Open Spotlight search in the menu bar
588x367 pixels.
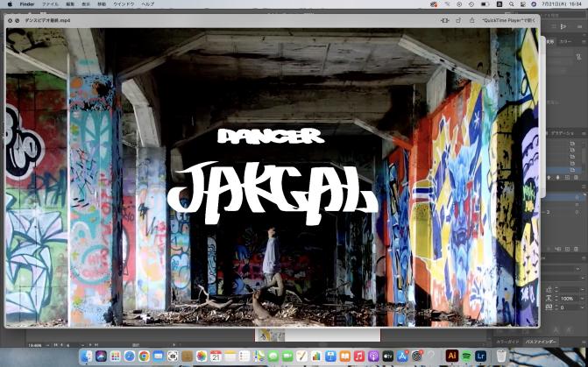512,4
